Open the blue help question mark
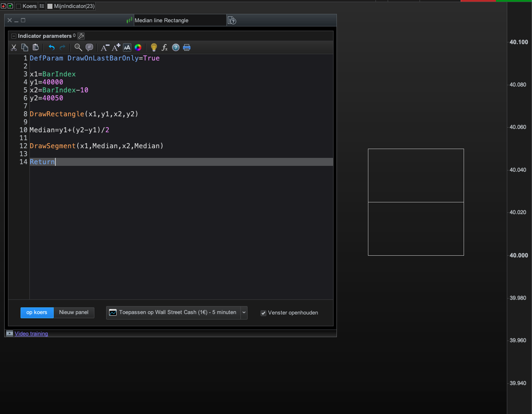The height and width of the screenshot is (414, 532). click(x=176, y=47)
